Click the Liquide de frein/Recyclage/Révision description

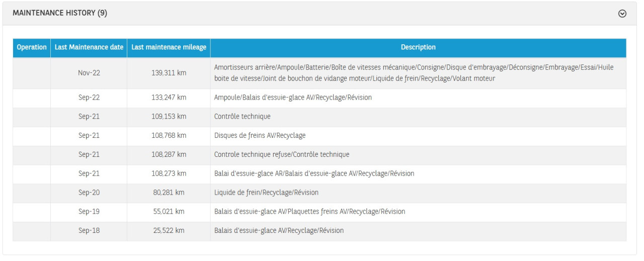click(x=266, y=193)
